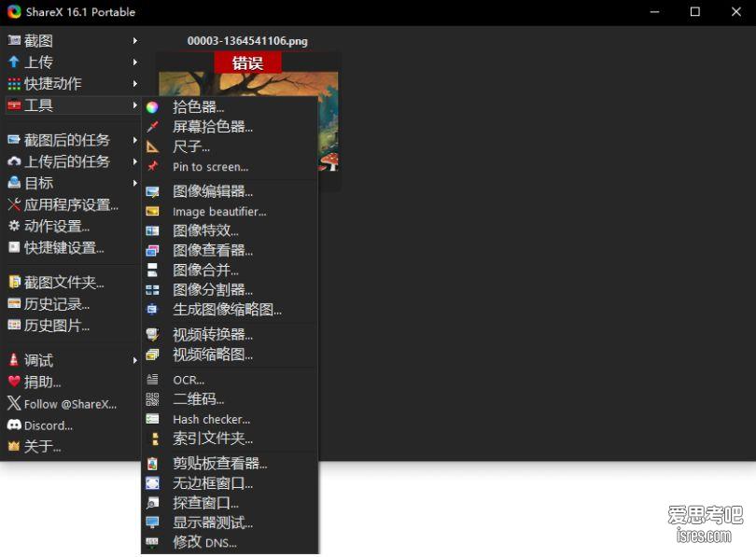Click the ShareX logo in title bar
This screenshot has height=557, width=756.
(14, 11)
